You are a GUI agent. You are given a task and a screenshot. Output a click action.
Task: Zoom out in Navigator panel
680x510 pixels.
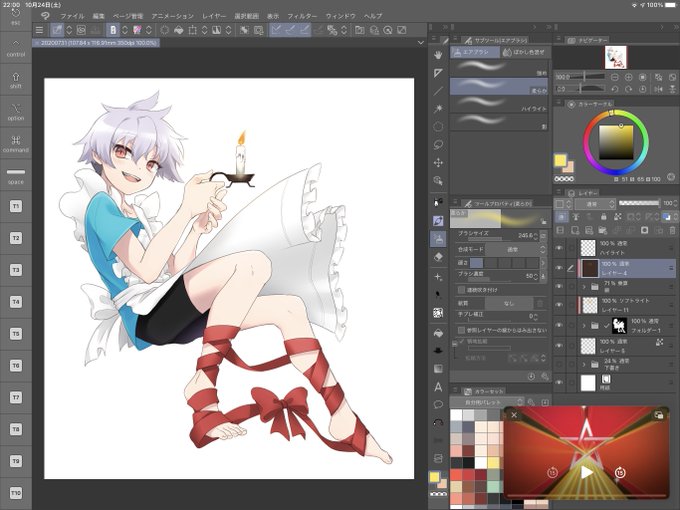point(615,77)
